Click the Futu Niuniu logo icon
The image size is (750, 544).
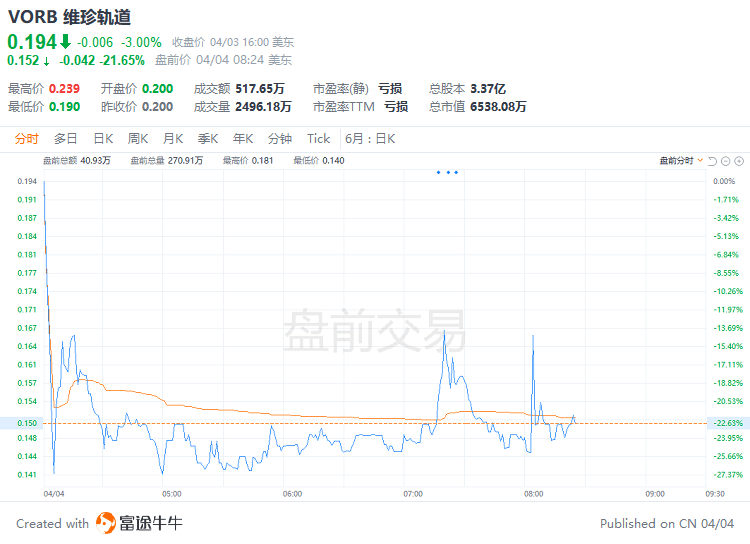[105, 523]
